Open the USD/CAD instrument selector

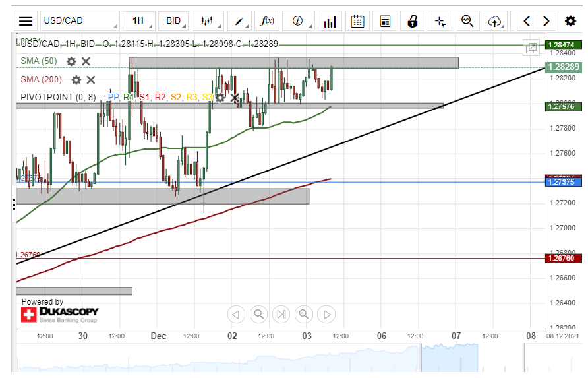click(80, 21)
